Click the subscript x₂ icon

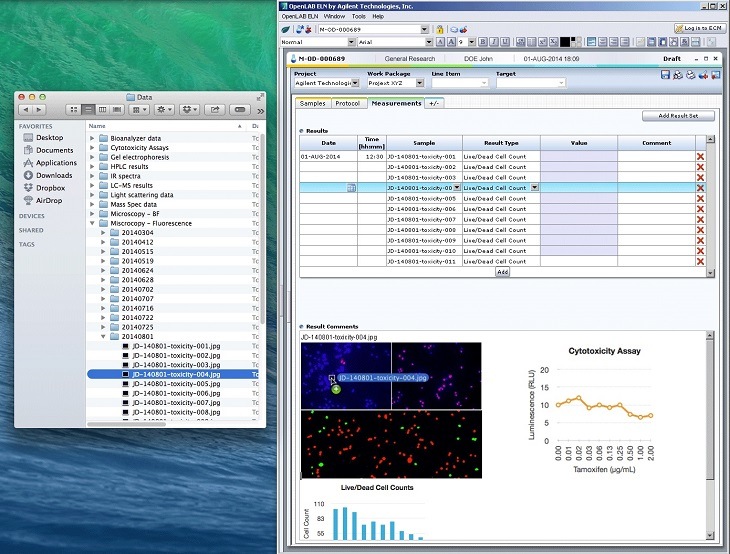[x=554, y=42]
